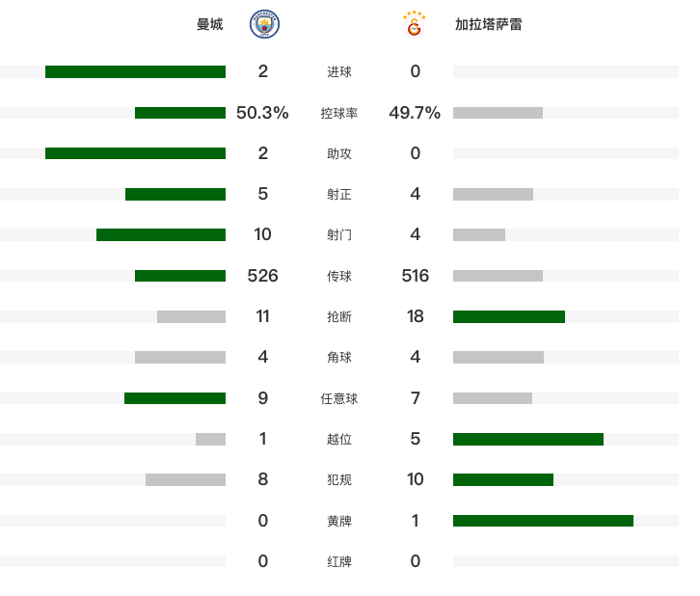The height and width of the screenshot is (596, 700).
Task: Select the 曼城 team name
Action: [x=210, y=24]
